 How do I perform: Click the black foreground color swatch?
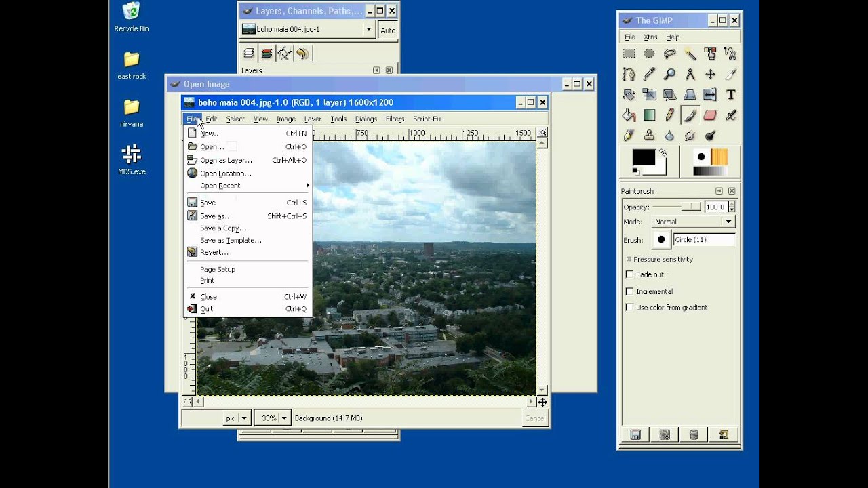tap(644, 157)
